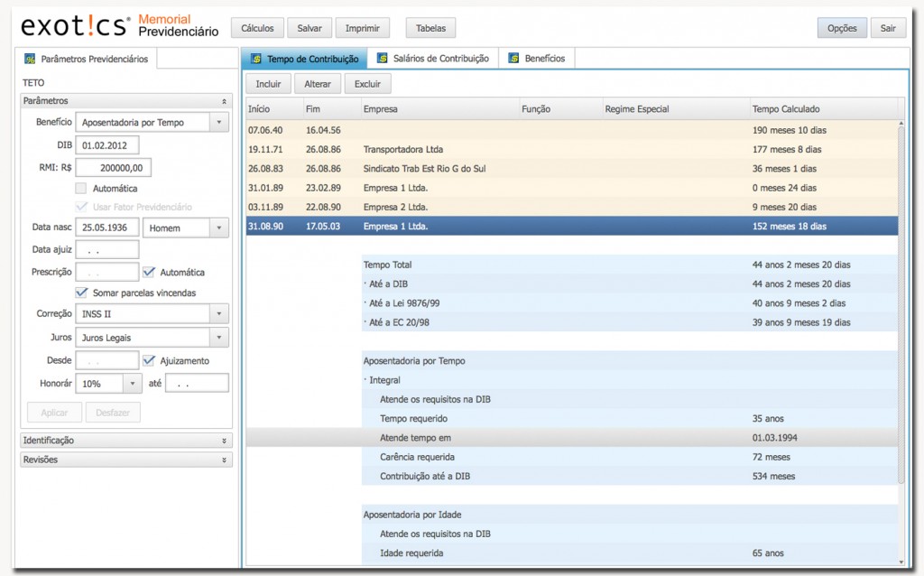This screenshot has width=924, height=576.
Task: Click Excluir to delete the period
Action: [x=368, y=84]
